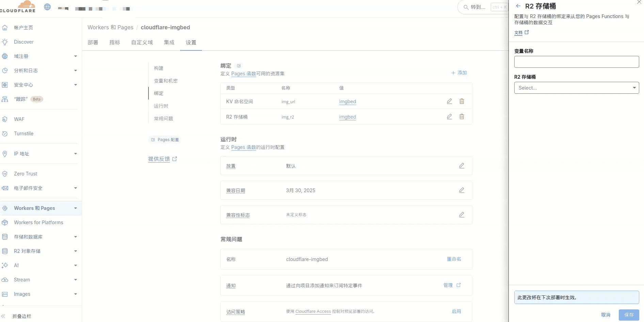Switch to the 指标 tab

tap(115, 43)
